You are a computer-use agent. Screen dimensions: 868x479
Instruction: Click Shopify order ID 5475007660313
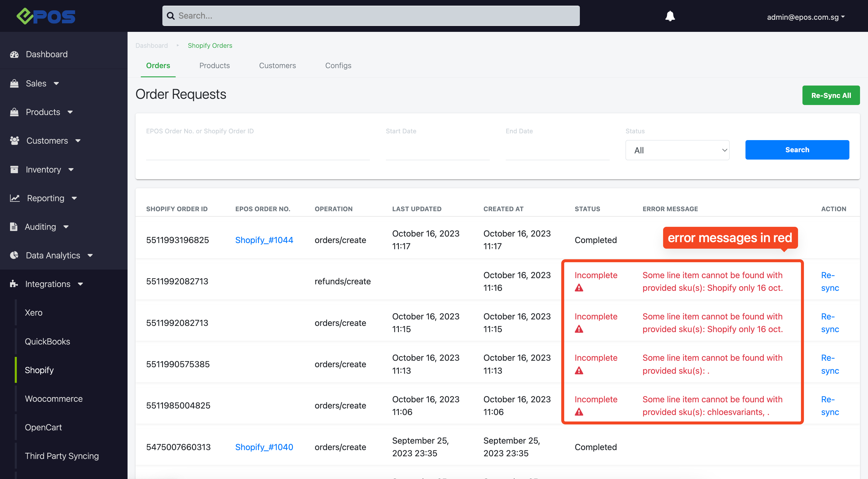tap(178, 447)
